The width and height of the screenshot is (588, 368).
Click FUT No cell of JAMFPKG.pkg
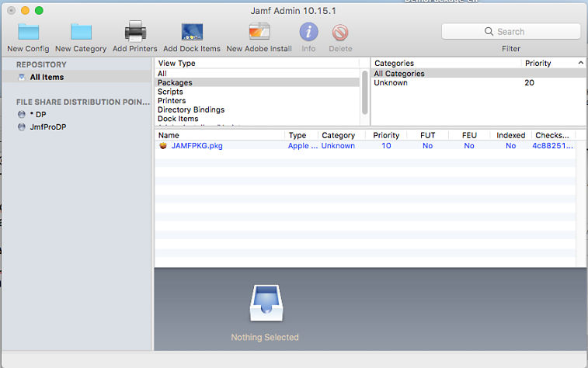(x=427, y=146)
